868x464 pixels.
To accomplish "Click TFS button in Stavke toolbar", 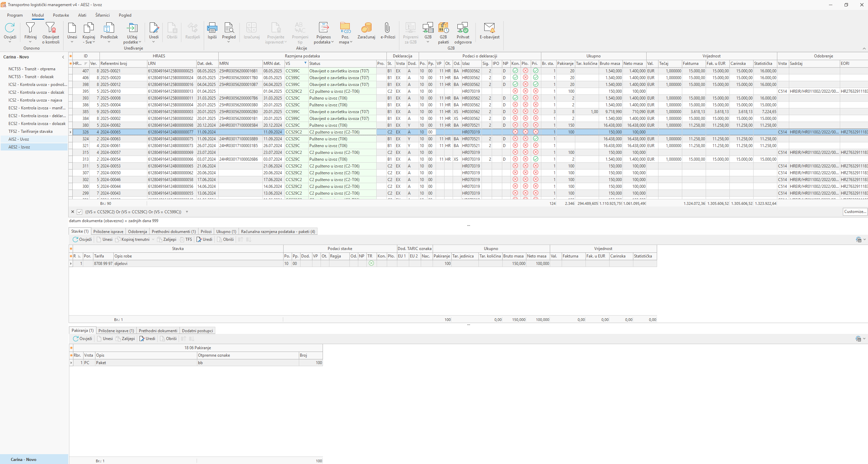I will click(x=186, y=239).
